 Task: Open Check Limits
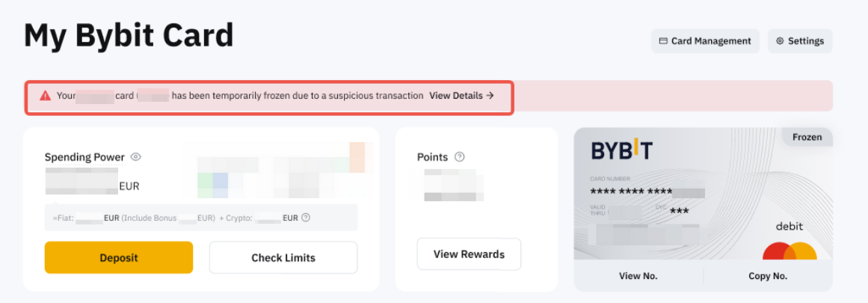[x=283, y=258]
